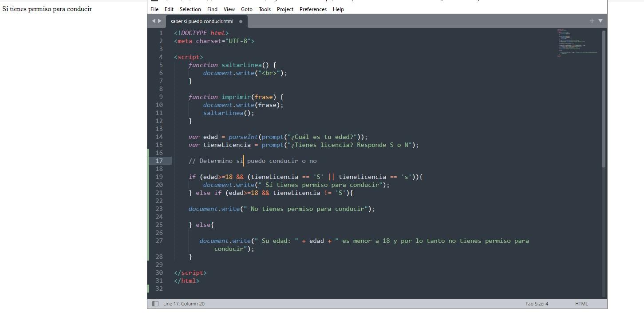Click 'Sí tienes permiso para conducir' in browser page
The height and width of the screenshot is (321, 644).
pyautogui.click(x=47, y=8)
